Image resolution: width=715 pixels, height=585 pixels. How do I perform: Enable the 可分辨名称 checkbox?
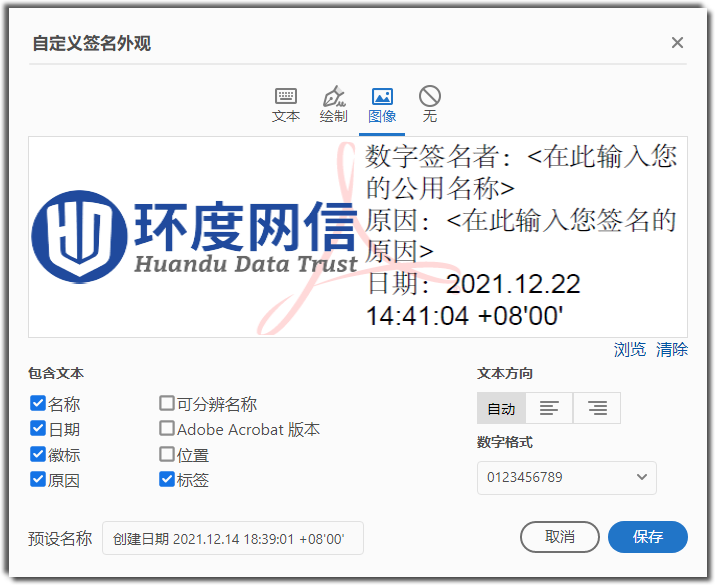tap(167, 403)
